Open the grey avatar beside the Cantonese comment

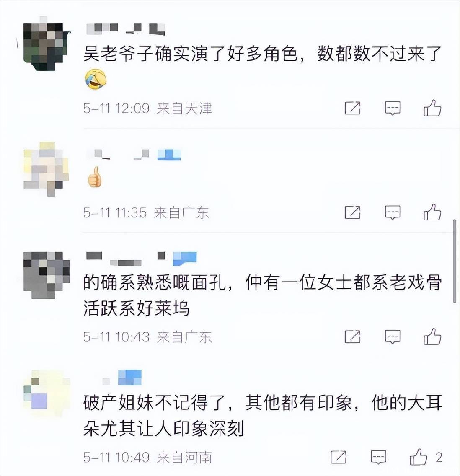(47, 275)
